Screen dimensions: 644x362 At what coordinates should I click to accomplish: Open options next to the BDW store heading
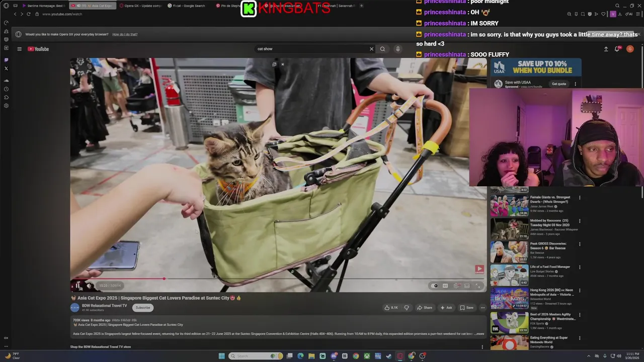(x=482, y=347)
